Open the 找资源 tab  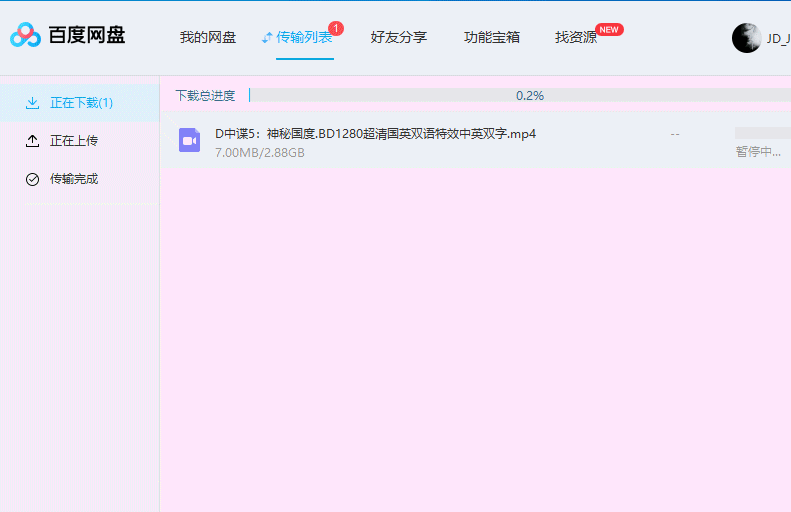tap(576, 37)
